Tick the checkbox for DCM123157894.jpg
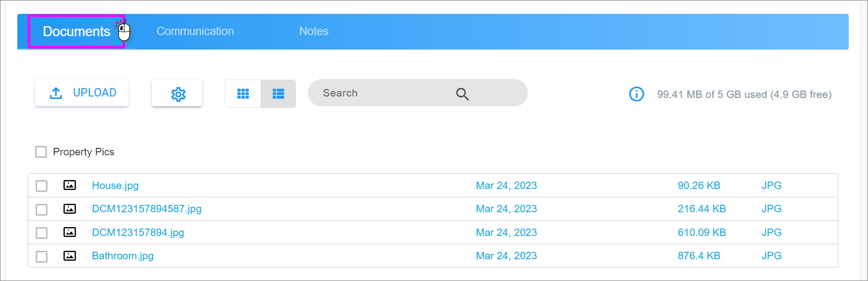This screenshot has height=281, width=868. [42, 233]
